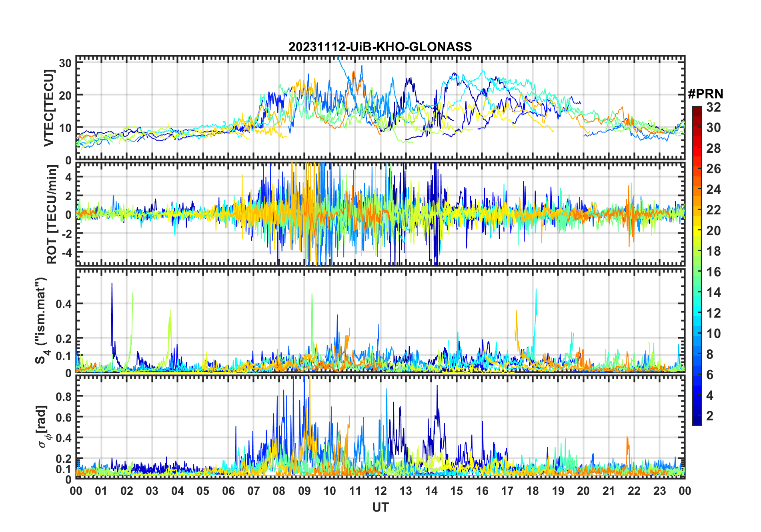Click ROT panel y-tick -2

pyautogui.click(x=66, y=233)
